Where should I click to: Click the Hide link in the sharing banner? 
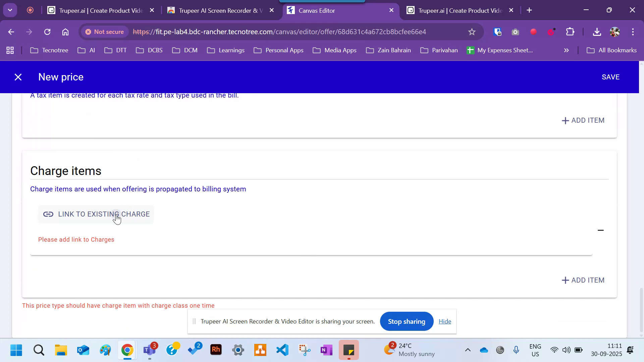445,321
